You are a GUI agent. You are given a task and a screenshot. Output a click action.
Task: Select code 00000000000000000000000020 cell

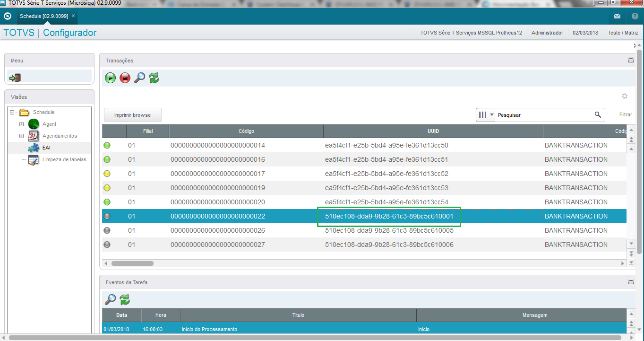[x=218, y=202]
